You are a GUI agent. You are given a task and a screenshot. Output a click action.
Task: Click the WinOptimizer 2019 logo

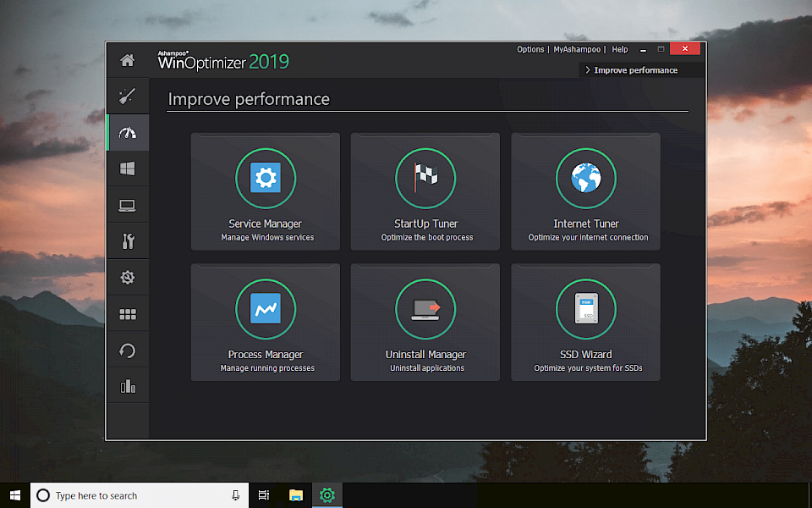coord(223,61)
